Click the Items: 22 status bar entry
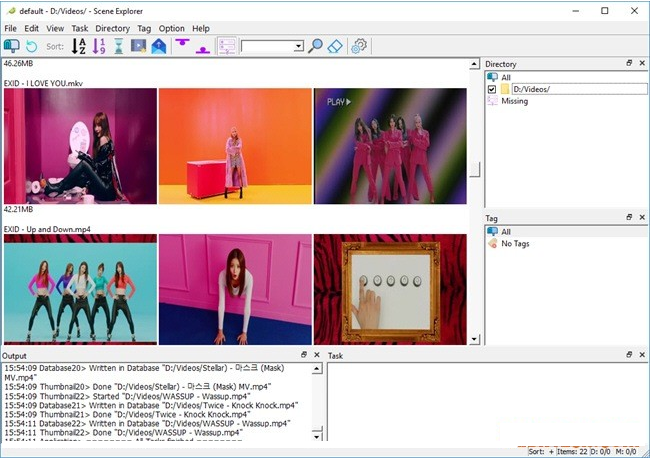This screenshot has height=460, width=652. [x=572, y=451]
